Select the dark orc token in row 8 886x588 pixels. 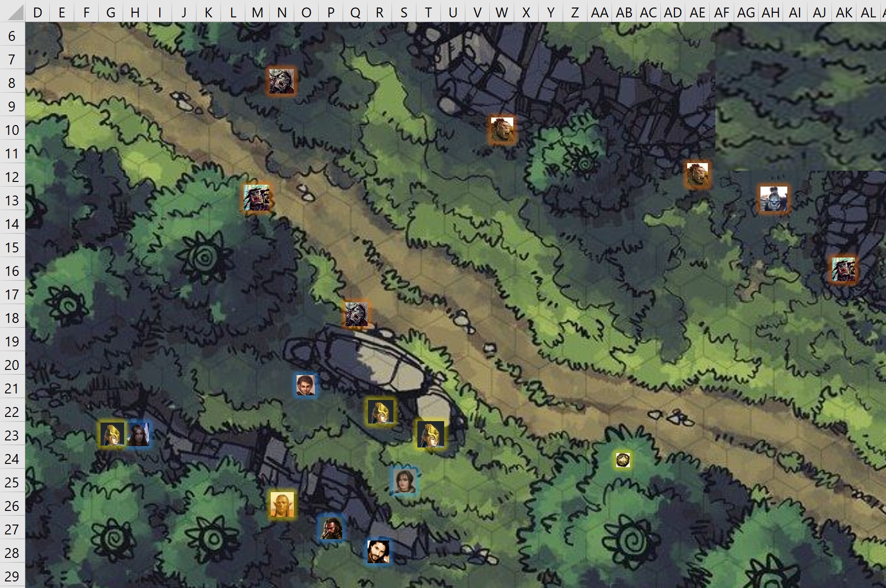[281, 81]
